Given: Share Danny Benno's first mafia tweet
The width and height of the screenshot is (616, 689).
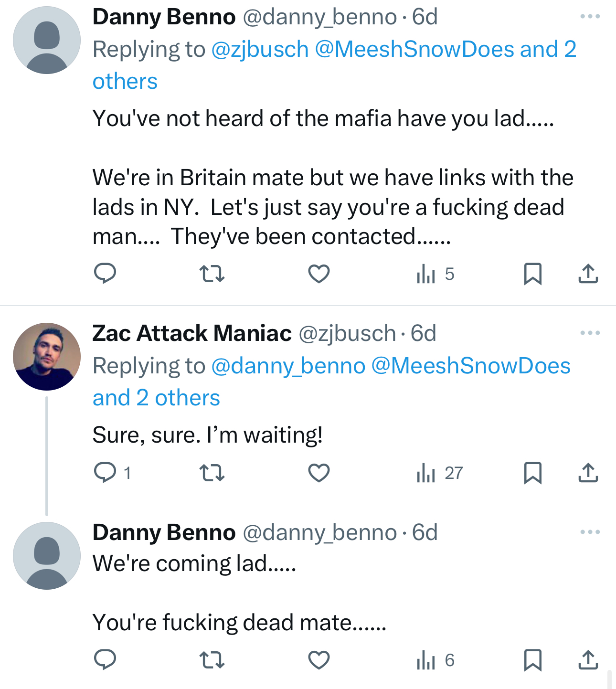Looking at the screenshot, I should pyautogui.click(x=588, y=274).
